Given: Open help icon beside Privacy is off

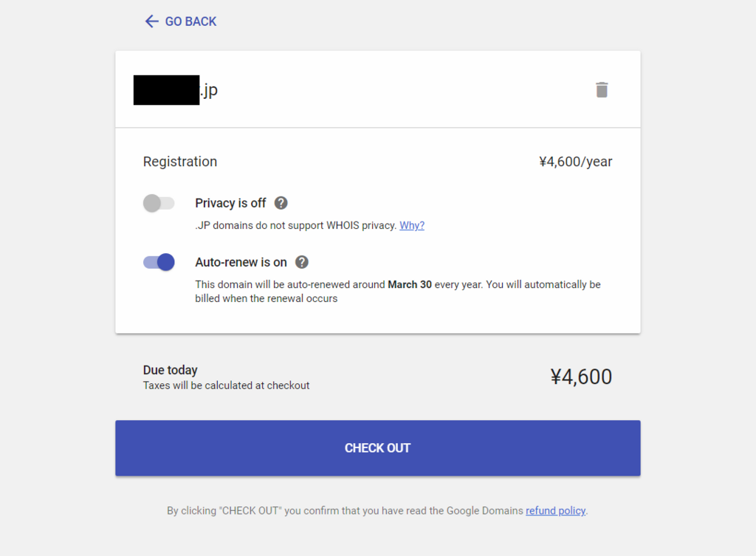Looking at the screenshot, I should 281,203.
